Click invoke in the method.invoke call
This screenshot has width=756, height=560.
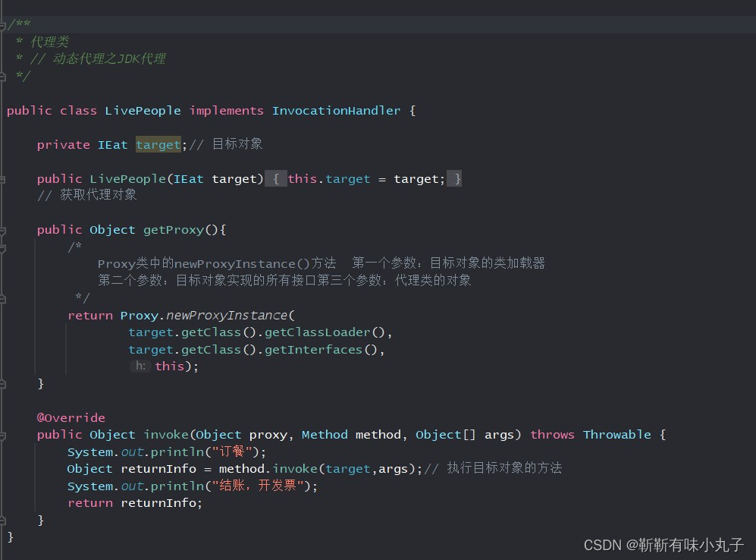pyautogui.click(x=294, y=469)
